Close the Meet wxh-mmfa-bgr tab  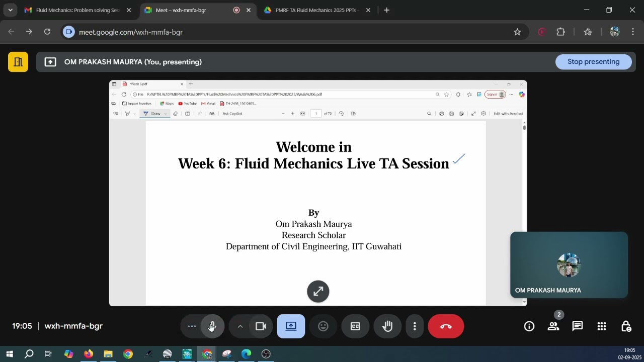pyautogui.click(x=249, y=10)
